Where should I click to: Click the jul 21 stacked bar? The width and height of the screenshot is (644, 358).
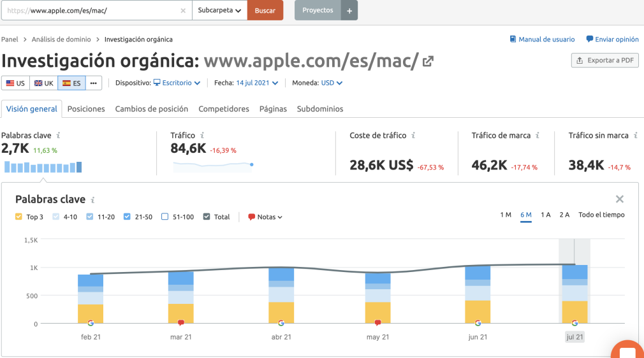click(x=574, y=294)
